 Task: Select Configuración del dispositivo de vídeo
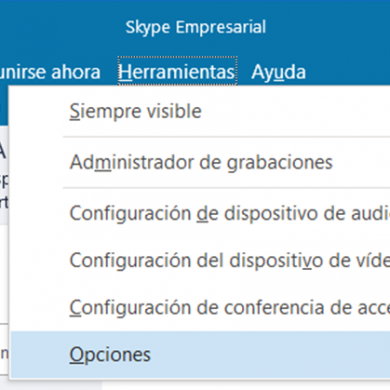(200, 260)
